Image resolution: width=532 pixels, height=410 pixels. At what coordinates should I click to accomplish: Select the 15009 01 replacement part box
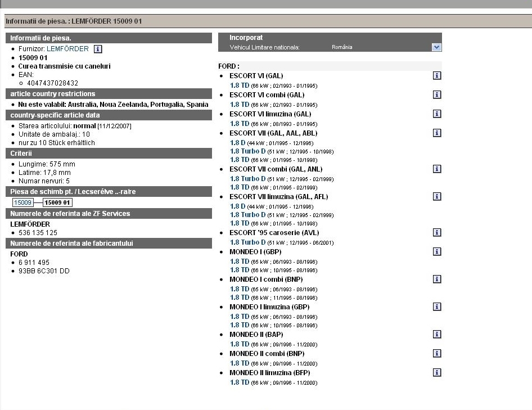pyautogui.click(x=57, y=202)
